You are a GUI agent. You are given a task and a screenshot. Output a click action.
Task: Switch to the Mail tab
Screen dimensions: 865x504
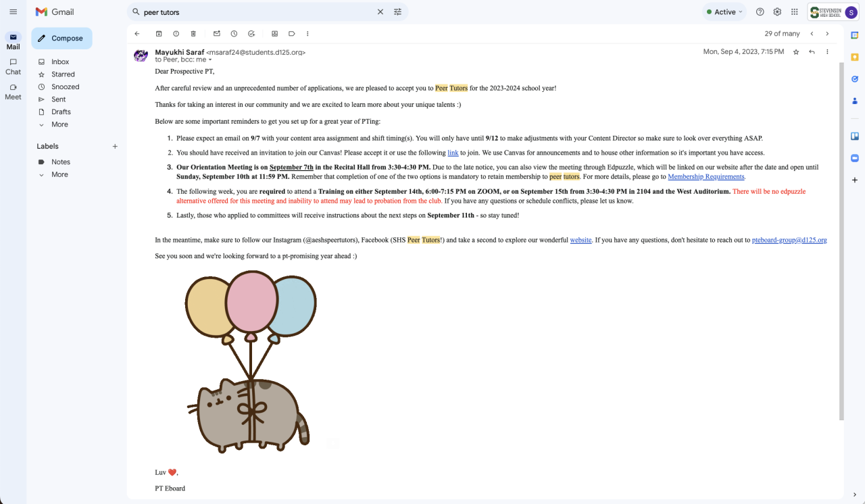pyautogui.click(x=13, y=41)
